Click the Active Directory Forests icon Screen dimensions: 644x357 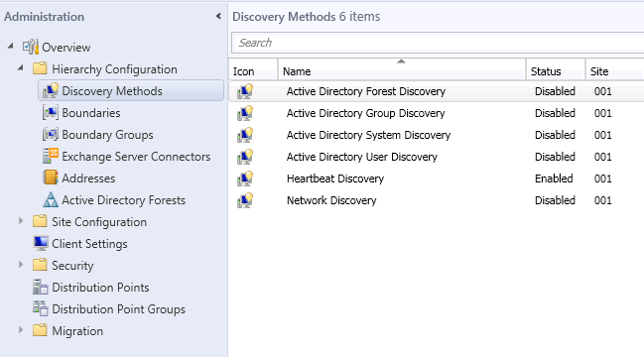50,200
